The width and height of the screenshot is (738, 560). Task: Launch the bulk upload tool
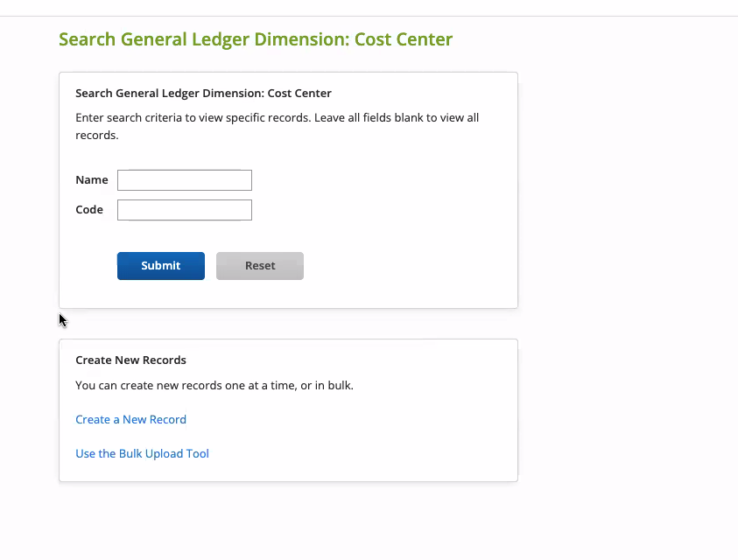pyautogui.click(x=142, y=453)
